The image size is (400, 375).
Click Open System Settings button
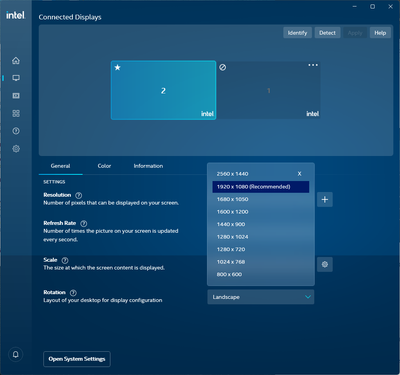(77, 359)
